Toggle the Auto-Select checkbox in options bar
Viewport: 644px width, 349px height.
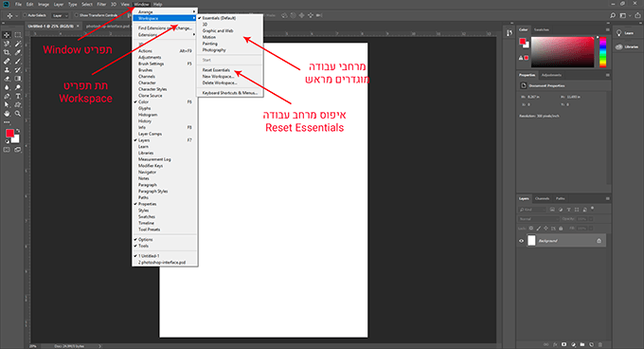click(25, 15)
